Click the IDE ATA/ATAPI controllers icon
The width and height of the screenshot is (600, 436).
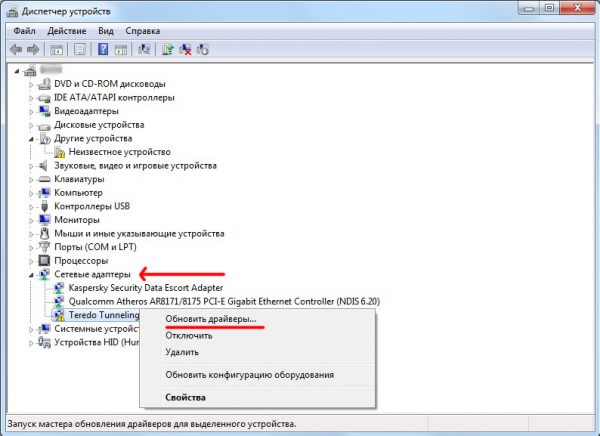pyautogui.click(x=44, y=98)
